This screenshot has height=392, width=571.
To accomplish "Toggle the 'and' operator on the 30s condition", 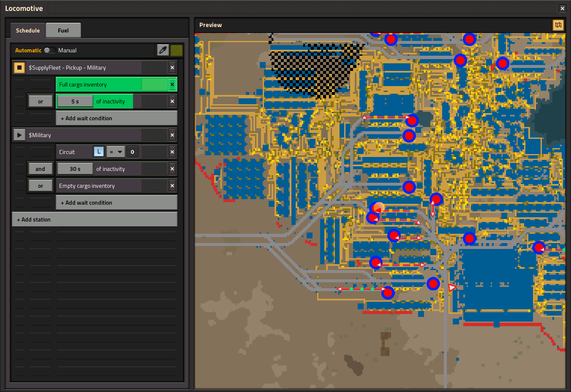I will coord(40,168).
